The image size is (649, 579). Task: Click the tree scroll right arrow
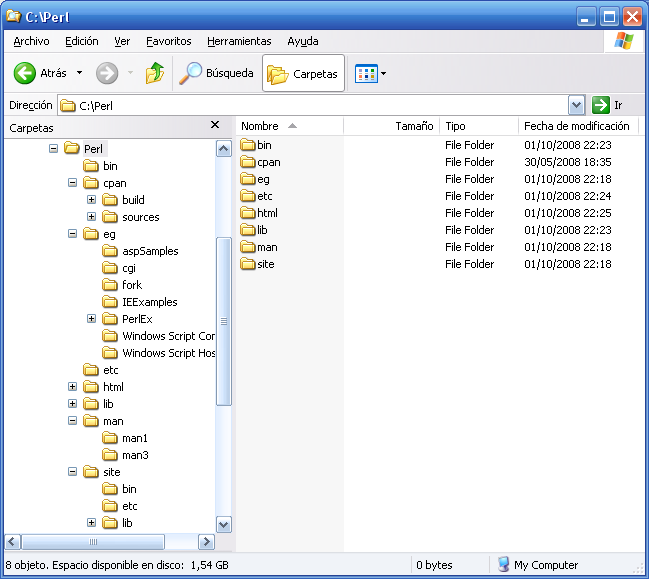206,541
